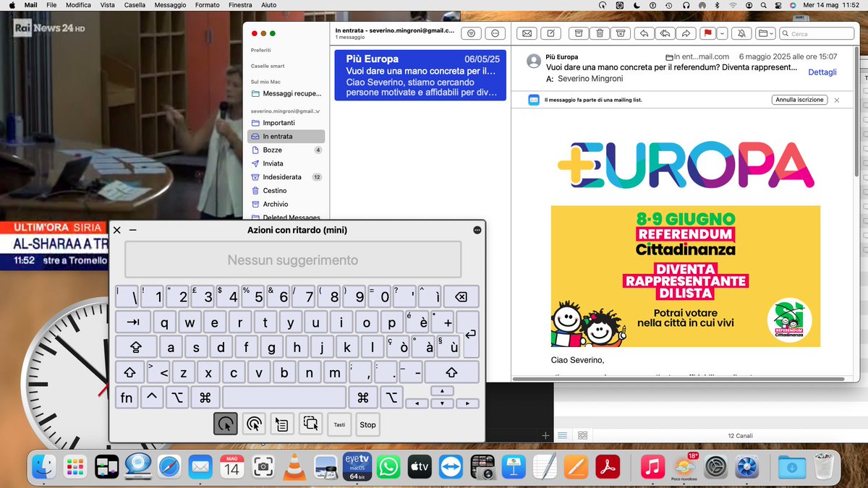Click the Tasti button on keyboard panel
The image size is (868, 488).
[x=339, y=424]
